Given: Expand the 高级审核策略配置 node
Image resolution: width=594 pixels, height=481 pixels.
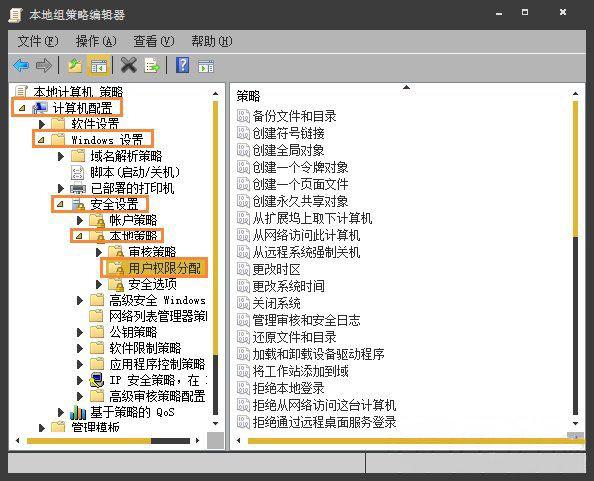Looking at the screenshot, I should [80, 396].
